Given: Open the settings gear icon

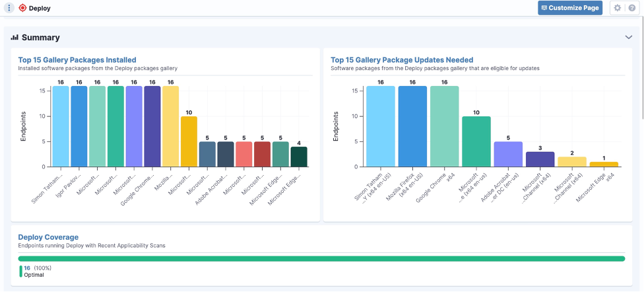Looking at the screenshot, I should click(618, 8).
